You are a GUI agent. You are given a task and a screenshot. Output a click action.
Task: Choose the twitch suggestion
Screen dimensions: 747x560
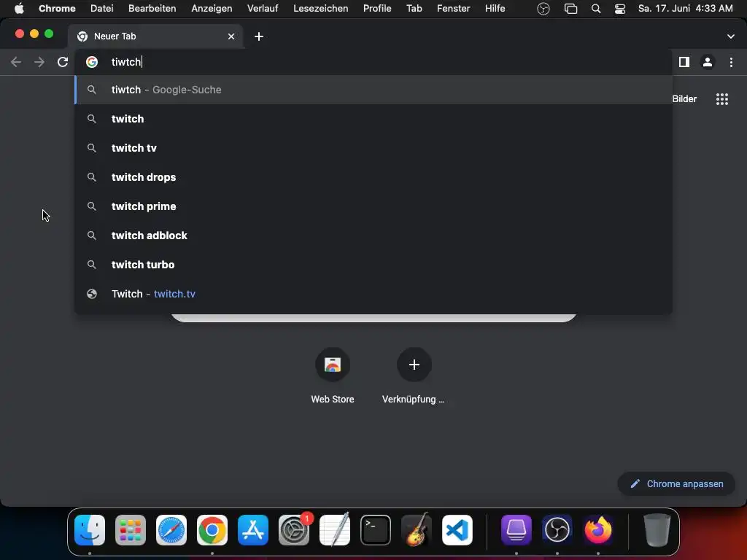pos(373,119)
